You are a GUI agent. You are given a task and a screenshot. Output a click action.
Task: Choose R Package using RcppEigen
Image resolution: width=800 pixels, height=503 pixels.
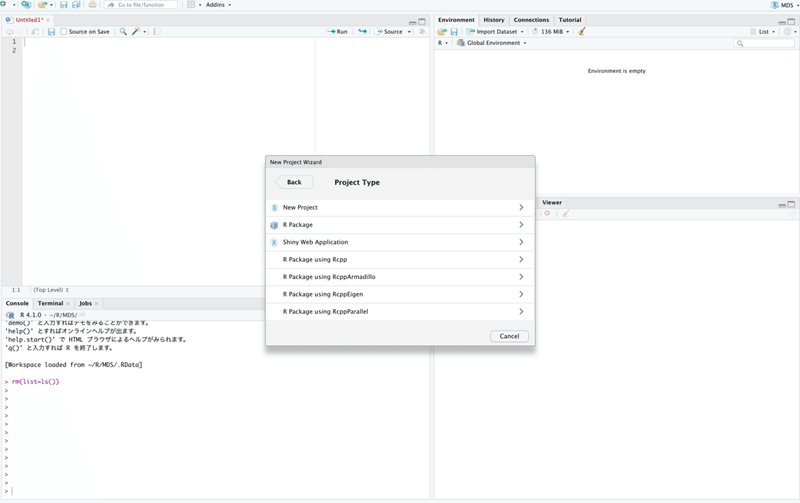[400, 294]
